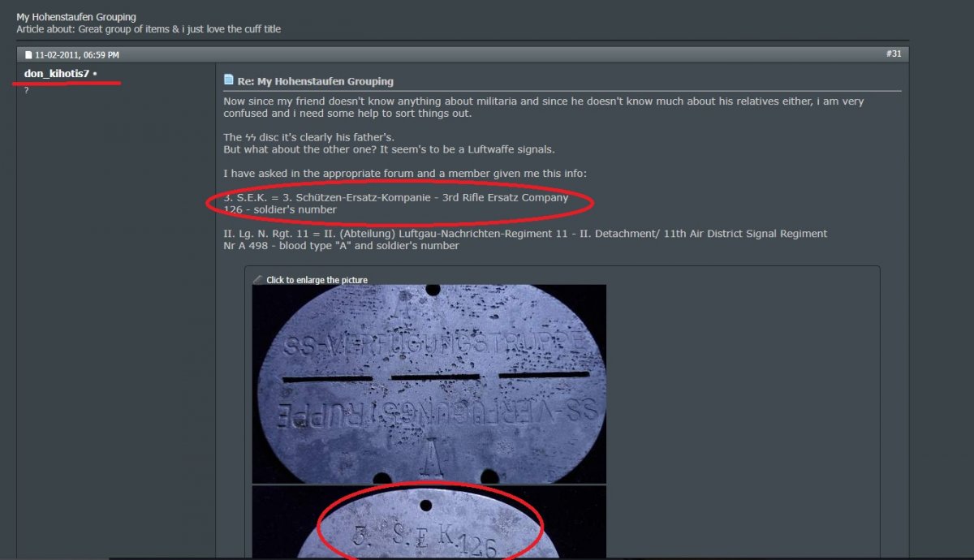Click the '126 - soldier's number' line
The width and height of the screenshot is (974, 560).
280,209
